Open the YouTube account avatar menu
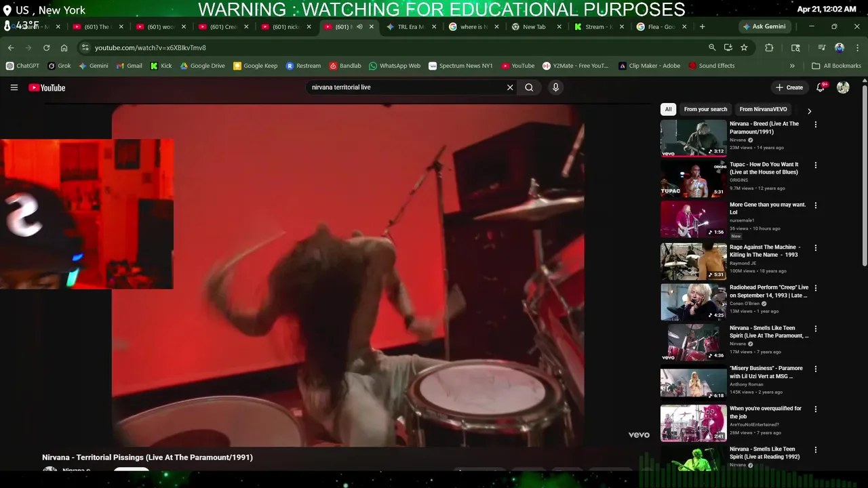Image resolution: width=868 pixels, height=488 pixels. [x=843, y=87]
